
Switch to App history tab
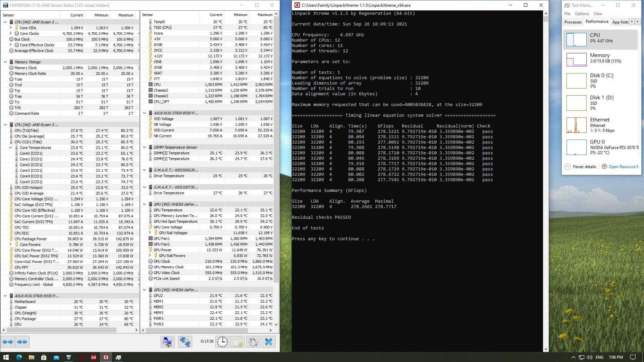(620, 22)
